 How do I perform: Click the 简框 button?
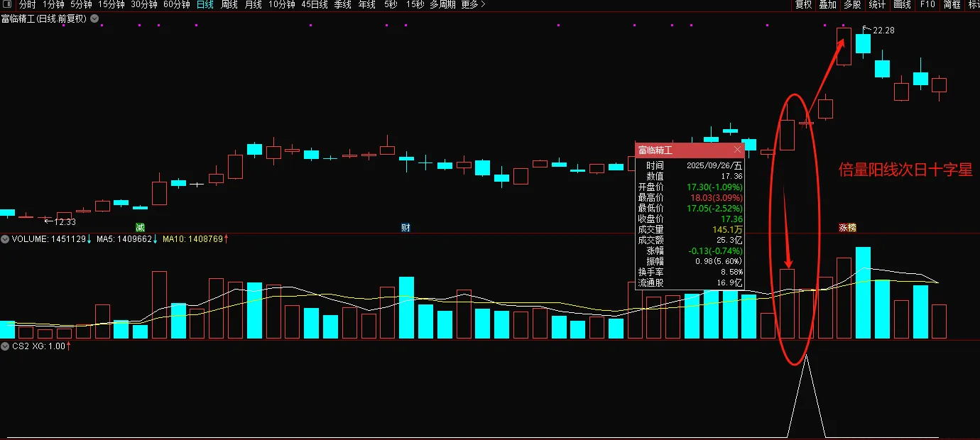[952, 4]
